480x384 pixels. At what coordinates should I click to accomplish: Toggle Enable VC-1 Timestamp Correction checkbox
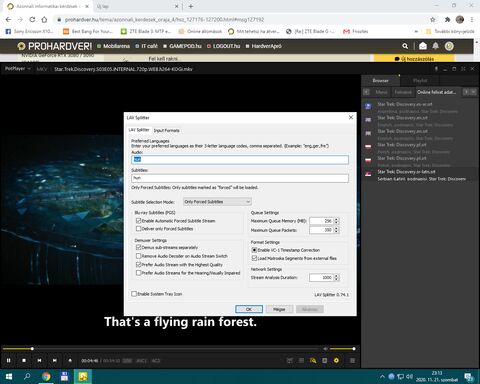tap(254, 250)
